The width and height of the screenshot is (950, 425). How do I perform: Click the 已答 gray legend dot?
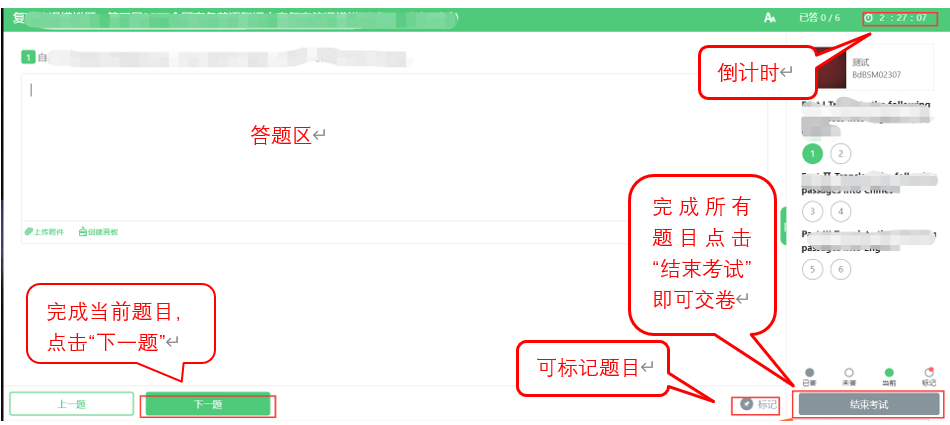coord(809,373)
